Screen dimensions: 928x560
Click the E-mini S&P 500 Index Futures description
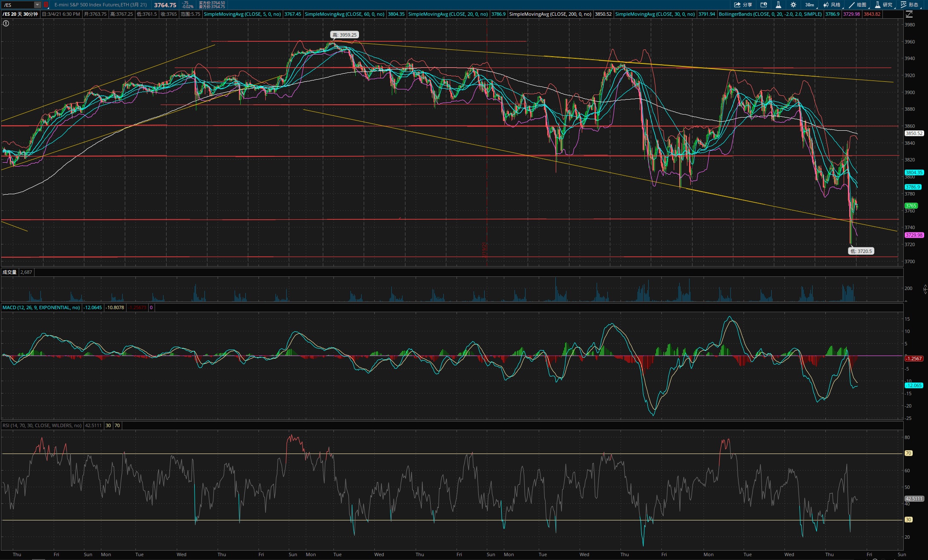101,5
